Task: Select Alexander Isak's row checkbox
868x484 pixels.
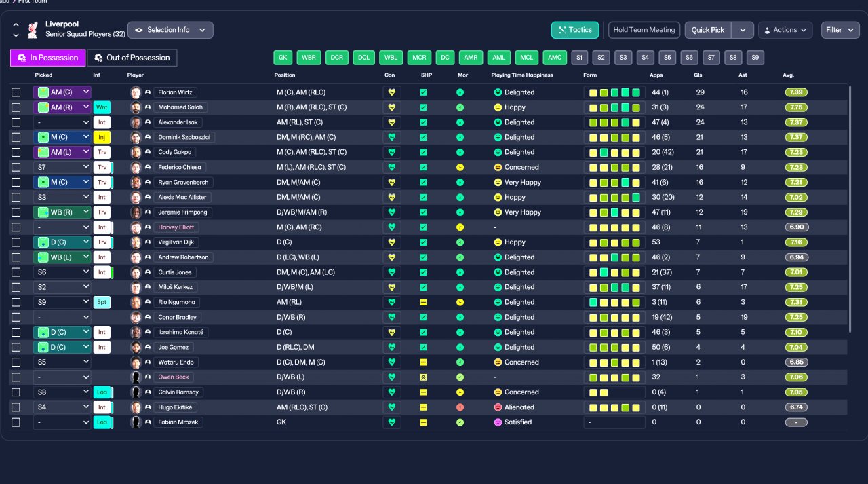Action: 16,122
